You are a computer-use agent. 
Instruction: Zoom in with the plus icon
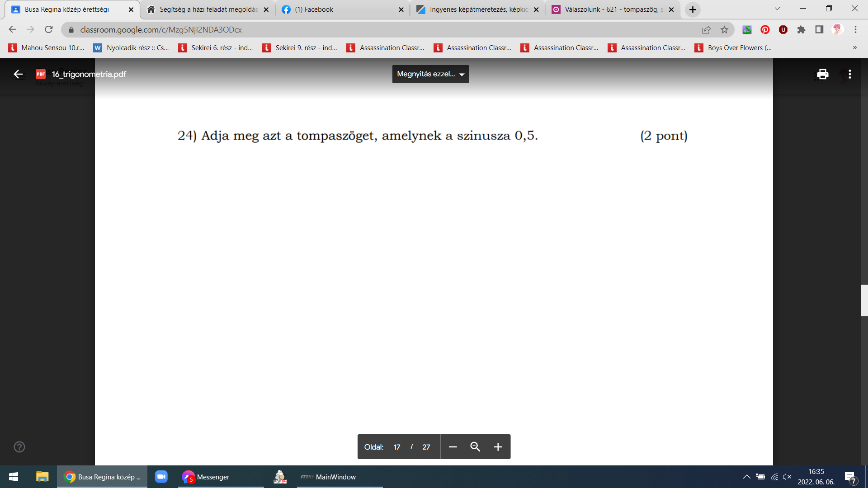tap(498, 447)
